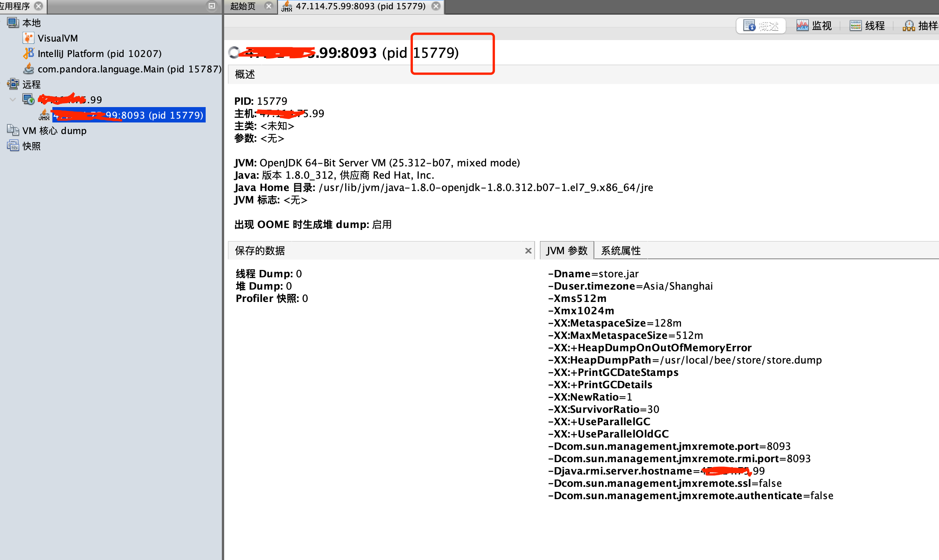Click the VisualVM application icon in tree

(28, 38)
